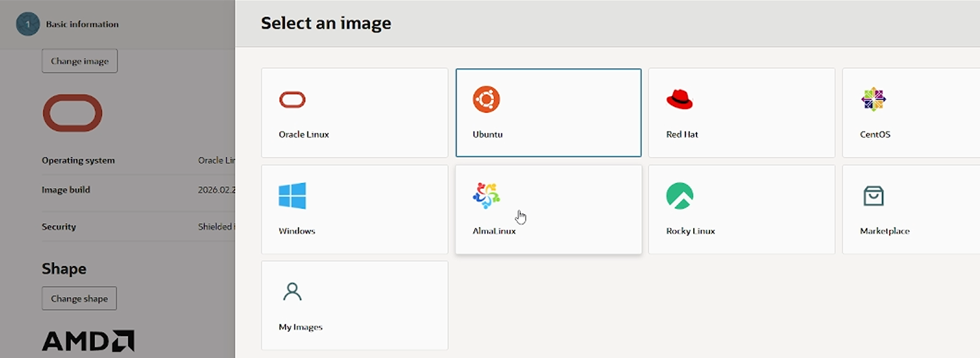Select the CentOS pinwheel icon
This screenshot has height=358, width=980.
[x=873, y=99]
